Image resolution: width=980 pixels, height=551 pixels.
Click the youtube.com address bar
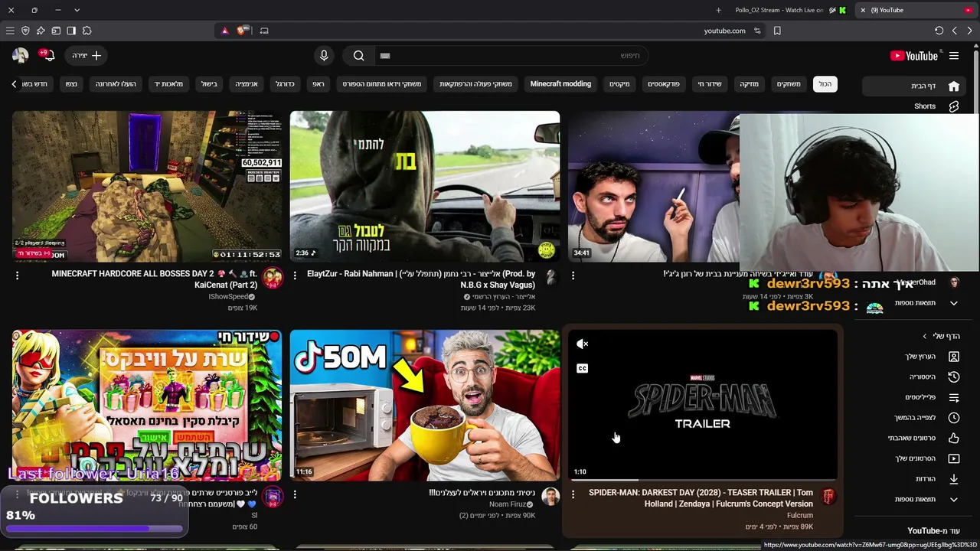tap(724, 31)
